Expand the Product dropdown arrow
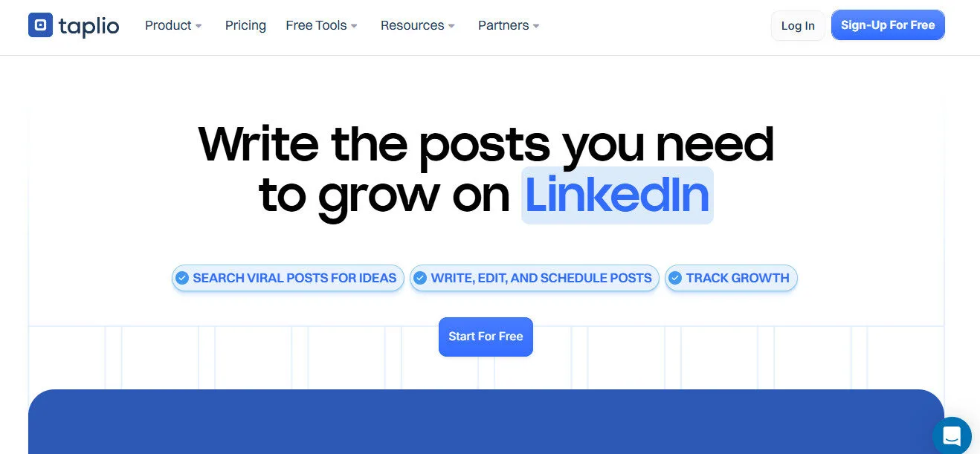 click(199, 26)
